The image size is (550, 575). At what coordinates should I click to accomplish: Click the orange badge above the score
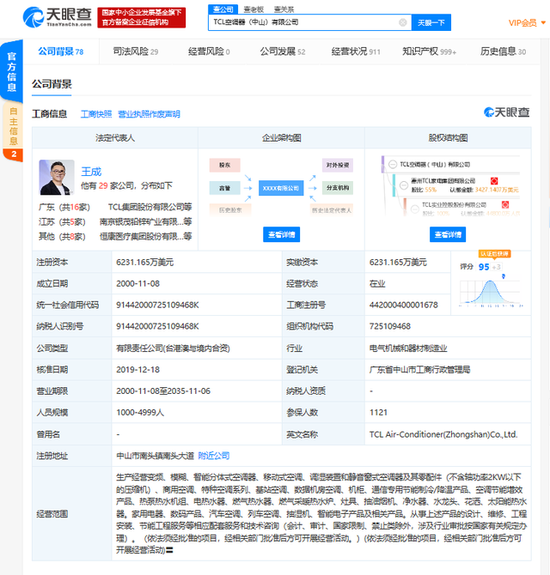[495, 254]
